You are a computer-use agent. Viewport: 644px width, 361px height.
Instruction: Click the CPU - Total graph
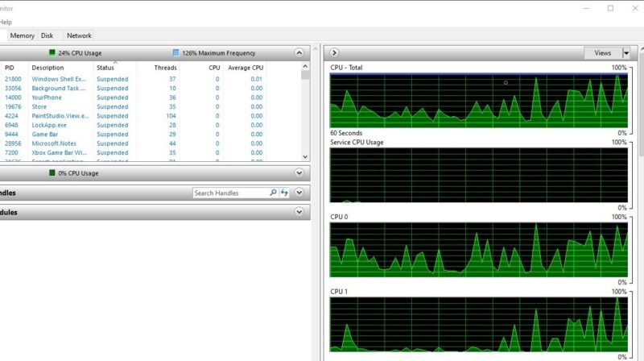pyautogui.click(x=479, y=101)
